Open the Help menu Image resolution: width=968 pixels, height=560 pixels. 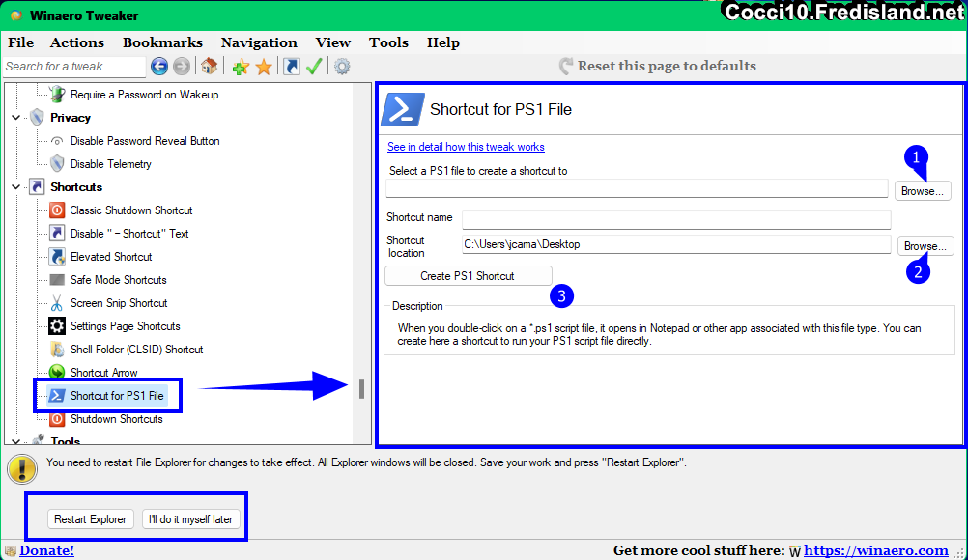(x=443, y=42)
